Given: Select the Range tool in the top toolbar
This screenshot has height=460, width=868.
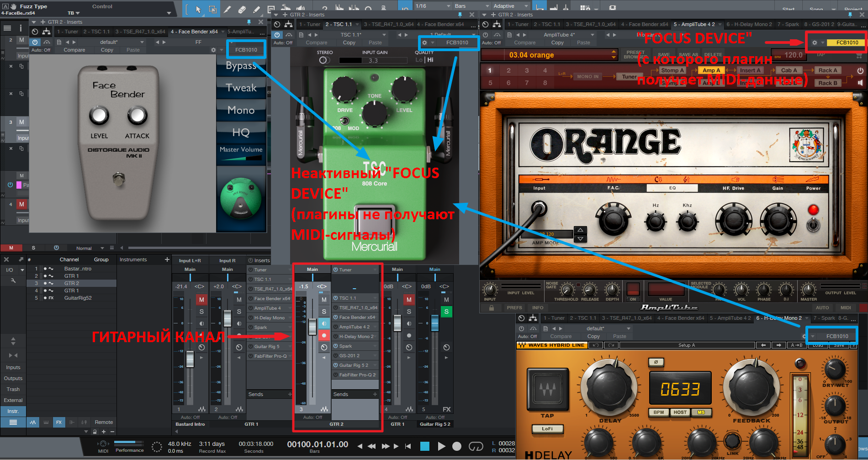Looking at the screenshot, I should point(213,10).
